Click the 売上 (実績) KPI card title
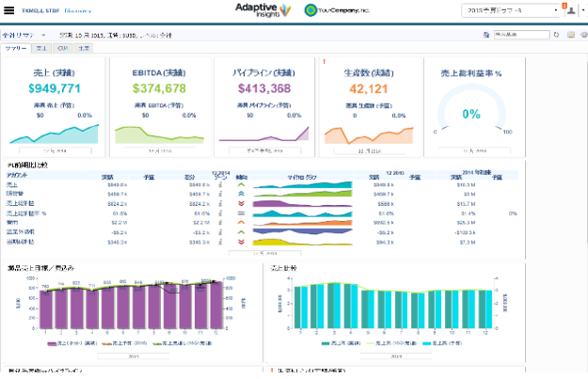588x379 pixels. point(55,72)
